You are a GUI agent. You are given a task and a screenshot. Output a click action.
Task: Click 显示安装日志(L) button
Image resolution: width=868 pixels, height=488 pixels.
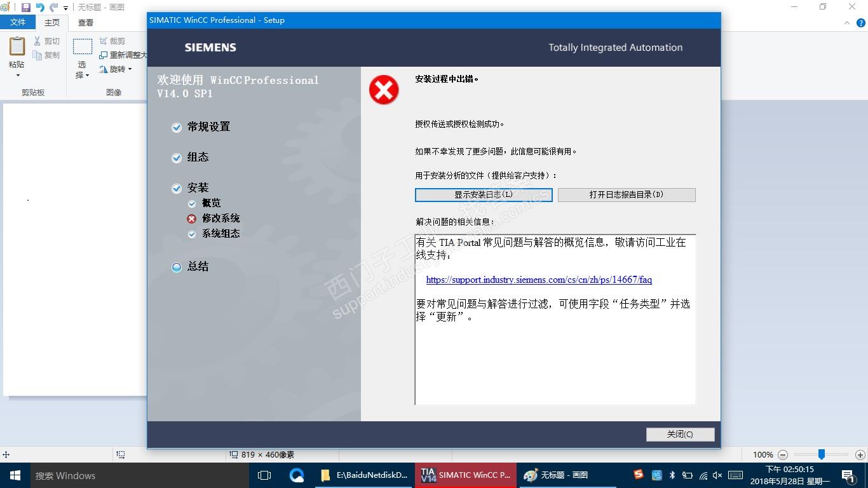[484, 194]
